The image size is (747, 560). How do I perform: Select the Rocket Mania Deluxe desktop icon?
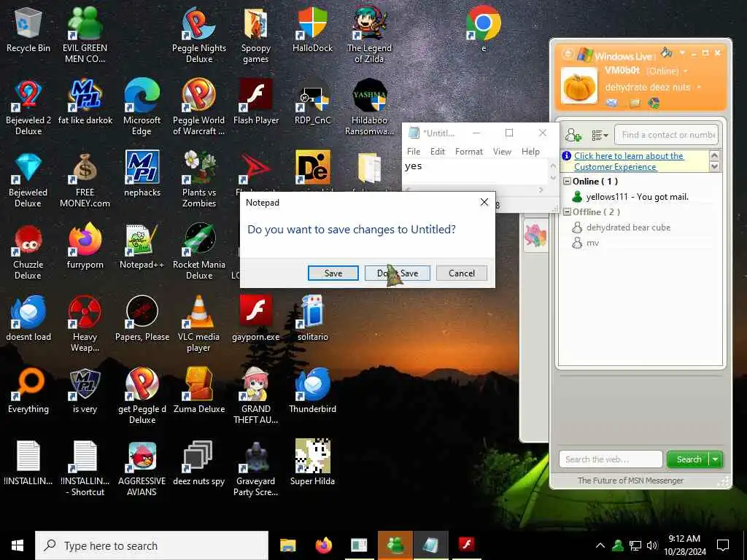pos(198,252)
